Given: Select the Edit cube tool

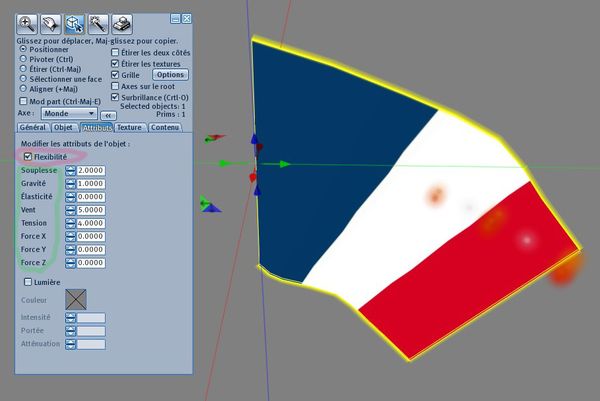Looking at the screenshot, I should (74, 24).
